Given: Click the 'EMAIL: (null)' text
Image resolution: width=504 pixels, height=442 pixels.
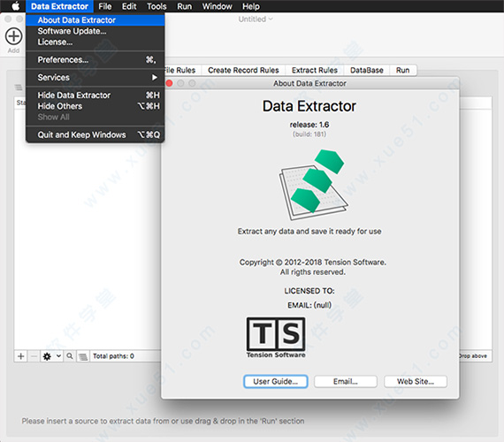Looking at the screenshot, I should click(x=309, y=305).
